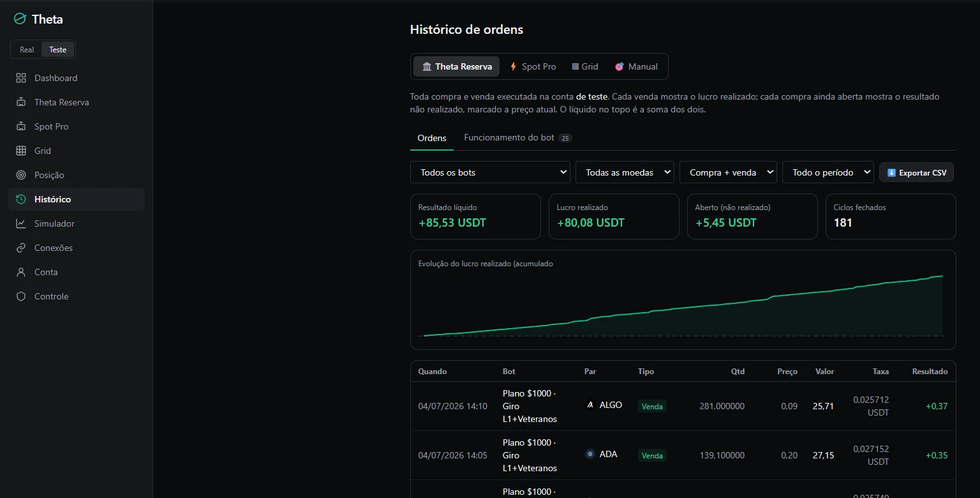This screenshot has height=498, width=980.
Task: Click the Lucro realizado +80,08 USDT card
Action: point(614,216)
